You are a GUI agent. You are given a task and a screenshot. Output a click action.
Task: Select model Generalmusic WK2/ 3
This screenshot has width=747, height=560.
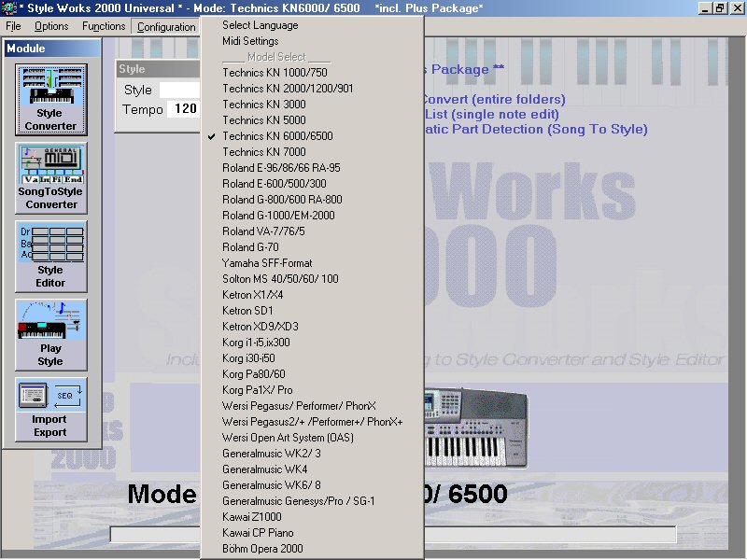(x=312, y=454)
